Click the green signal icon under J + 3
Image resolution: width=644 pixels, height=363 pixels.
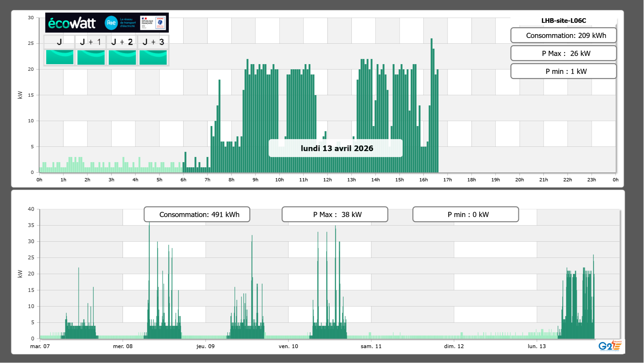(153, 57)
